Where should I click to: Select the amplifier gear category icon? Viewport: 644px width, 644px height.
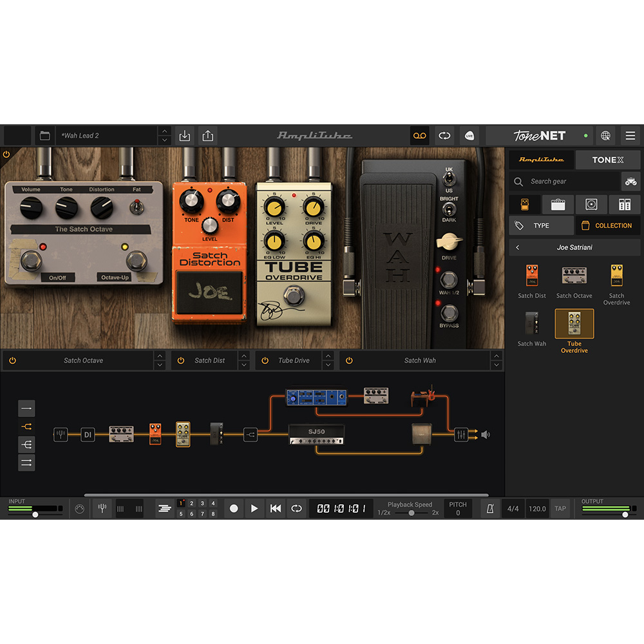(558, 204)
